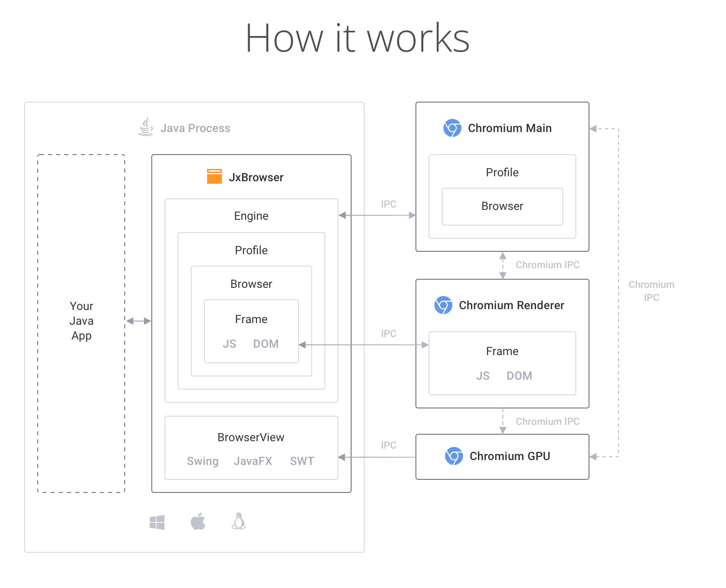Viewport: 726px width, 588px height.
Task: Select the "Chromium Renderer" heading
Action: (511, 305)
